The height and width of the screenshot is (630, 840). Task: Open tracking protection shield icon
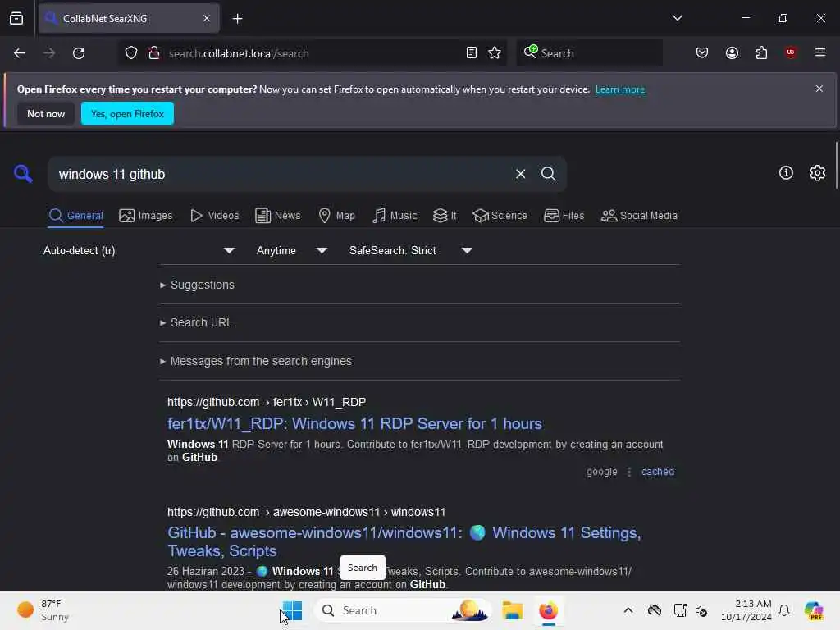[x=131, y=53]
